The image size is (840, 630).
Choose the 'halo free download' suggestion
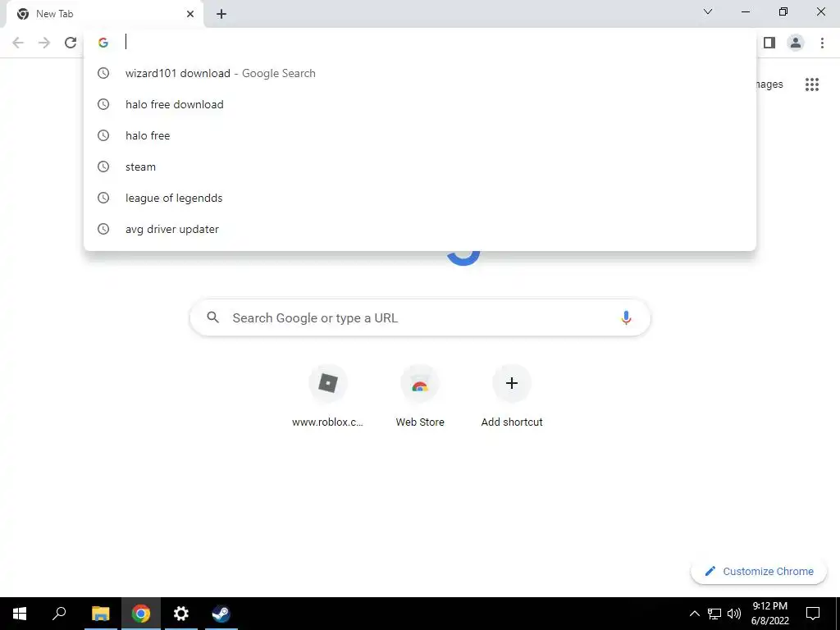(420, 104)
